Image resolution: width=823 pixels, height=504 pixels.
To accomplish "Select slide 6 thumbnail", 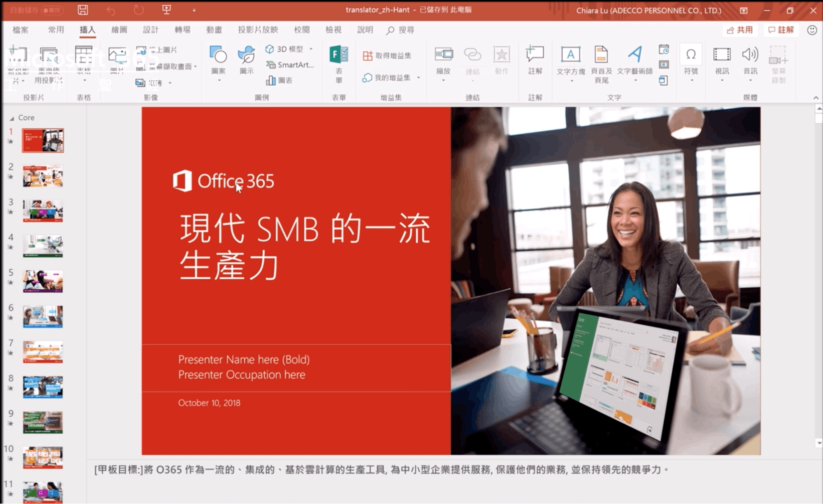I will click(43, 317).
